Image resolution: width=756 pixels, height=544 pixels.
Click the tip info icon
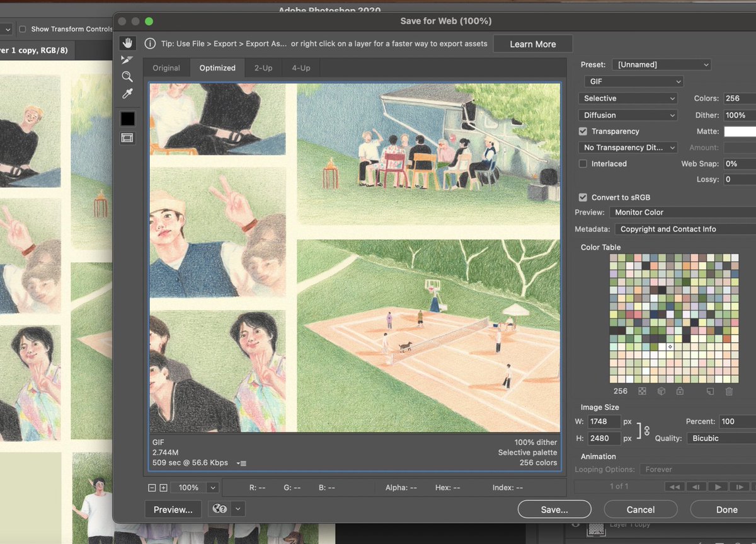[150, 44]
